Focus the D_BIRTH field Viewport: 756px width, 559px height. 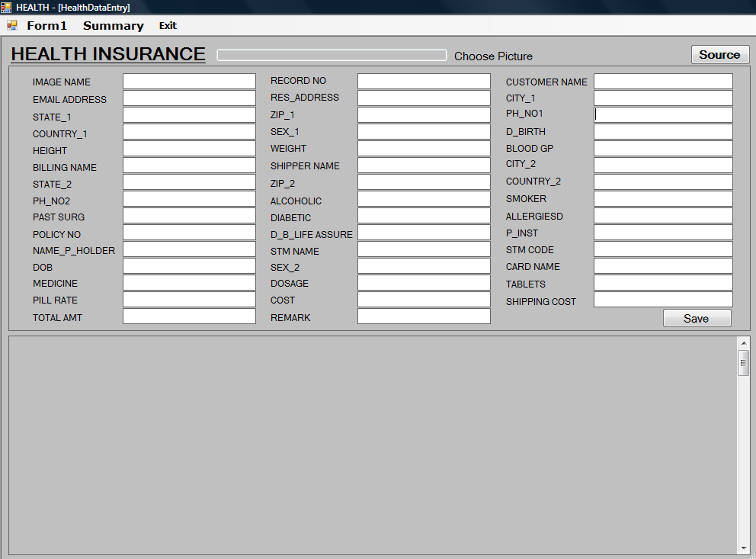click(663, 132)
